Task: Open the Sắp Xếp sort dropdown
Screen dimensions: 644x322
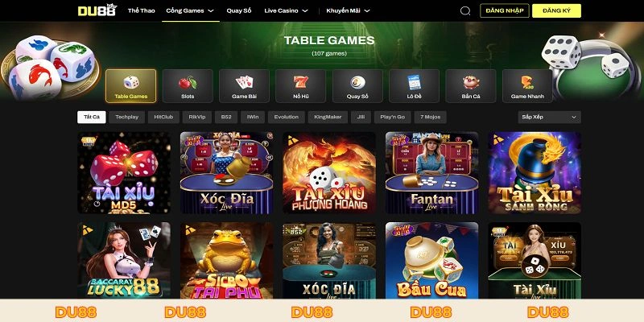Action: click(549, 117)
